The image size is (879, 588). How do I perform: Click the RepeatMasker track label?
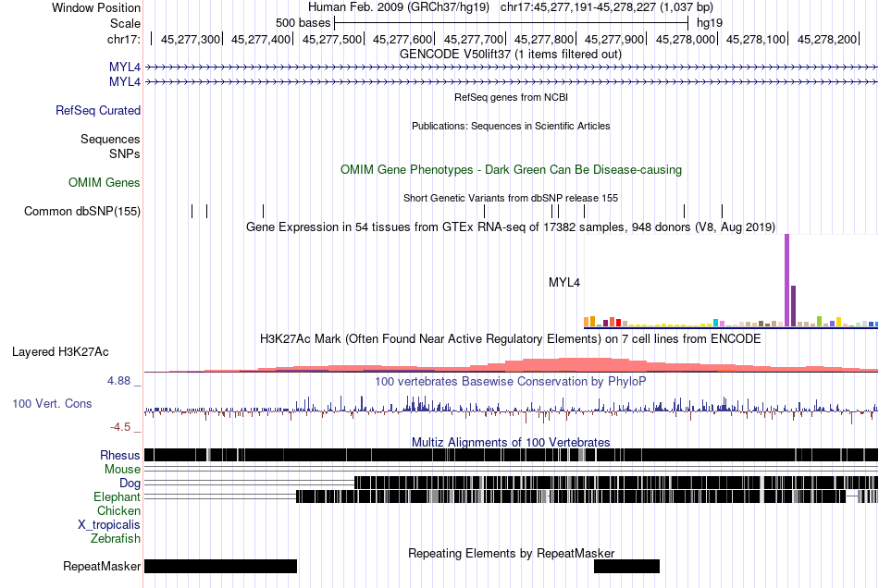102,566
